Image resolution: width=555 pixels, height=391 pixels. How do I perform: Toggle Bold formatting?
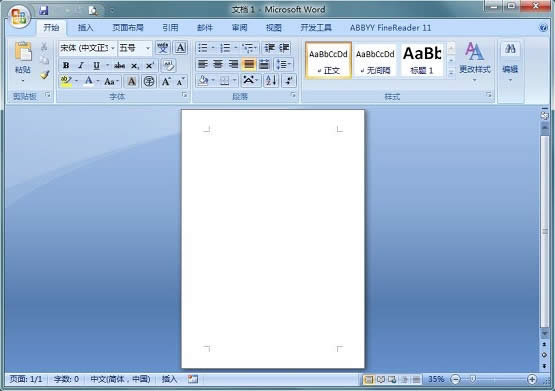(66, 65)
